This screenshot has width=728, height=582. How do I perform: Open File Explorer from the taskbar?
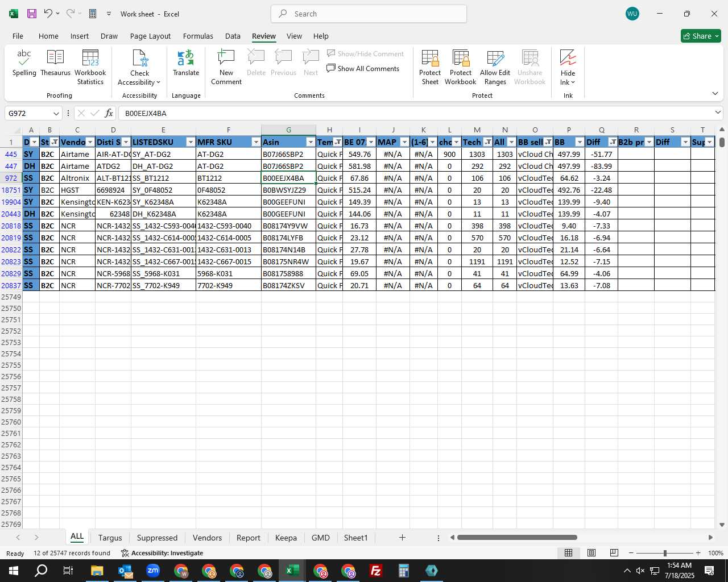pos(97,571)
